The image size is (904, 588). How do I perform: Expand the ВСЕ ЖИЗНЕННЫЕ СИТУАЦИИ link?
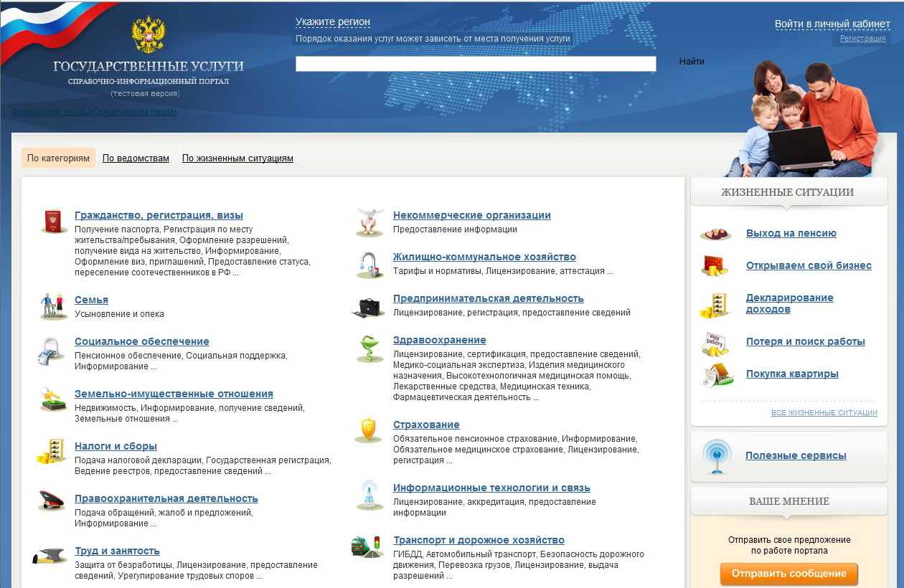point(824,413)
